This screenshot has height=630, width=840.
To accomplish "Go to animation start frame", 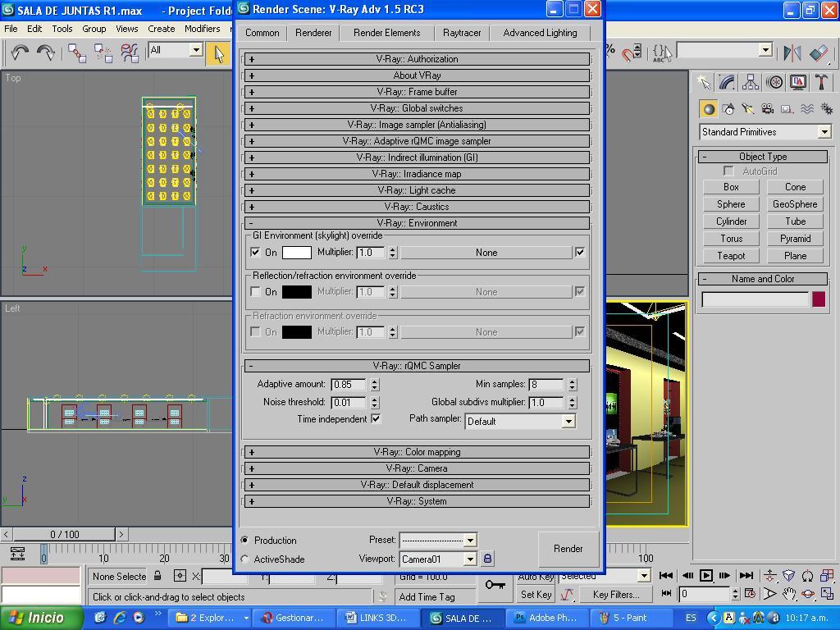I will click(666, 575).
